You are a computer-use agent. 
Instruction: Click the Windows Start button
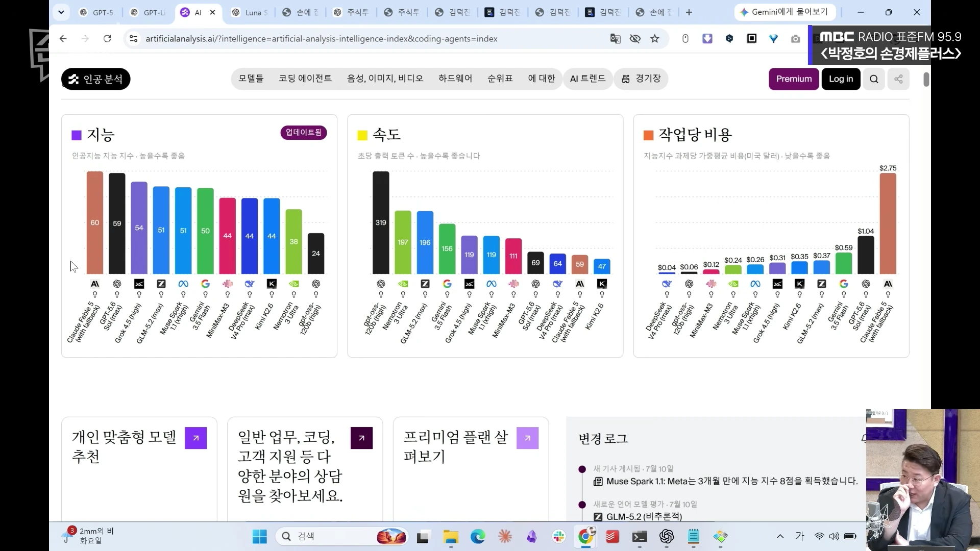(x=260, y=537)
